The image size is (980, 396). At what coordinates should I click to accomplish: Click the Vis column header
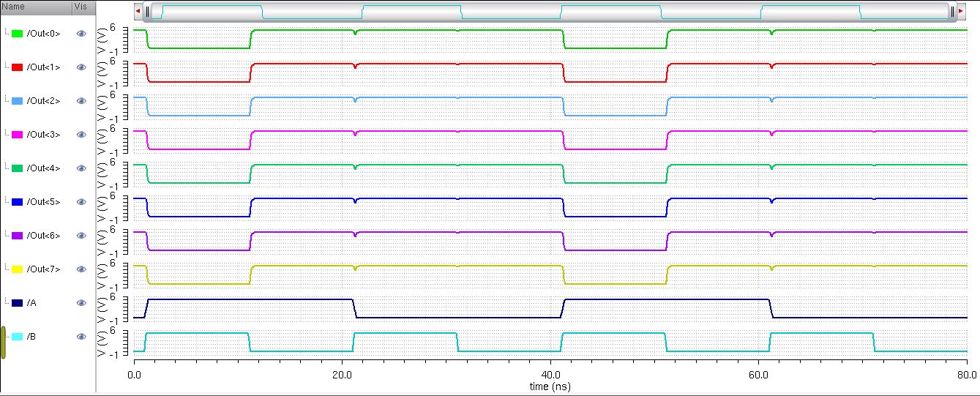coord(83,7)
